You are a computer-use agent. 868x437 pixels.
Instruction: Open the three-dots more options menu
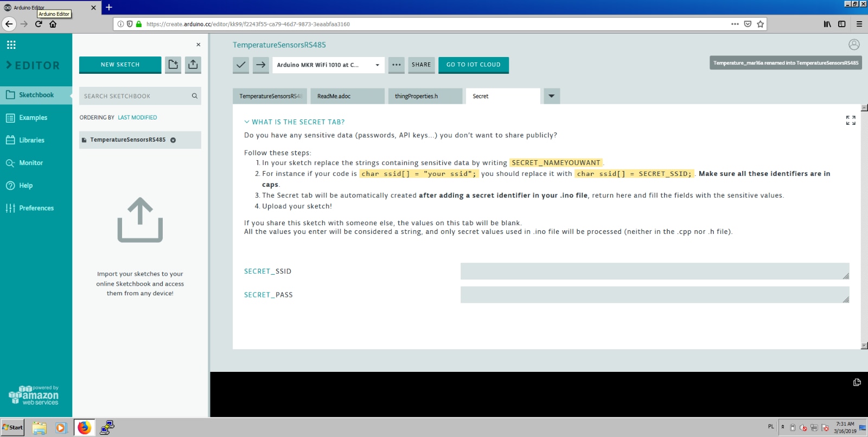[397, 65]
